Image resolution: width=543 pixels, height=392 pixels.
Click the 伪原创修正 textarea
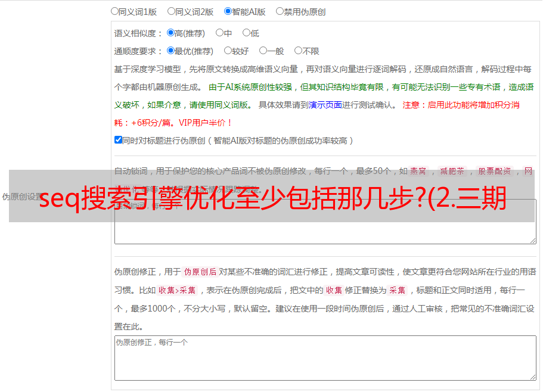click(x=325, y=358)
